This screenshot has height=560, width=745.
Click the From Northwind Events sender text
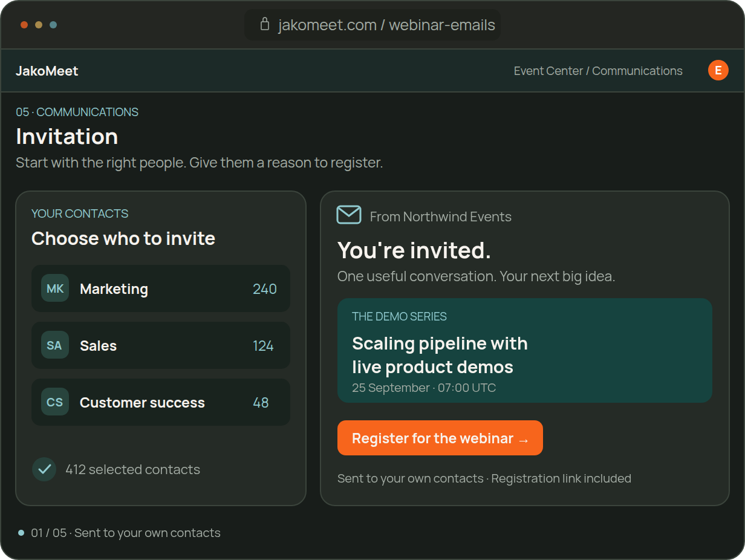pyautogui.click(x=441, y=217)
